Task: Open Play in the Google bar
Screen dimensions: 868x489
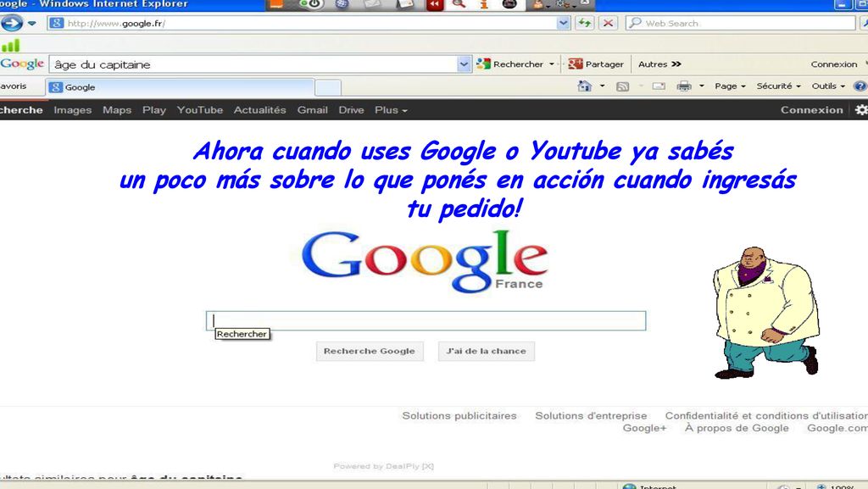Action: click(154, 110)
